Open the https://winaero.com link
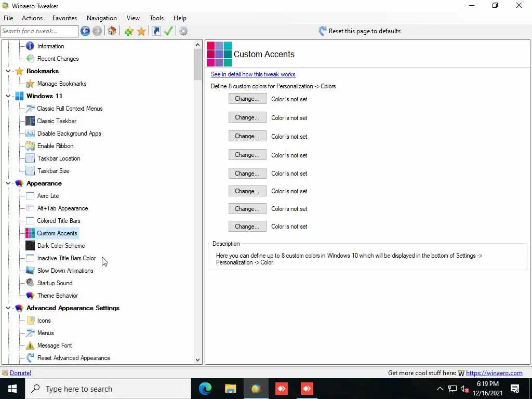This screenshot has width=532, height=399. click(494, 373)
